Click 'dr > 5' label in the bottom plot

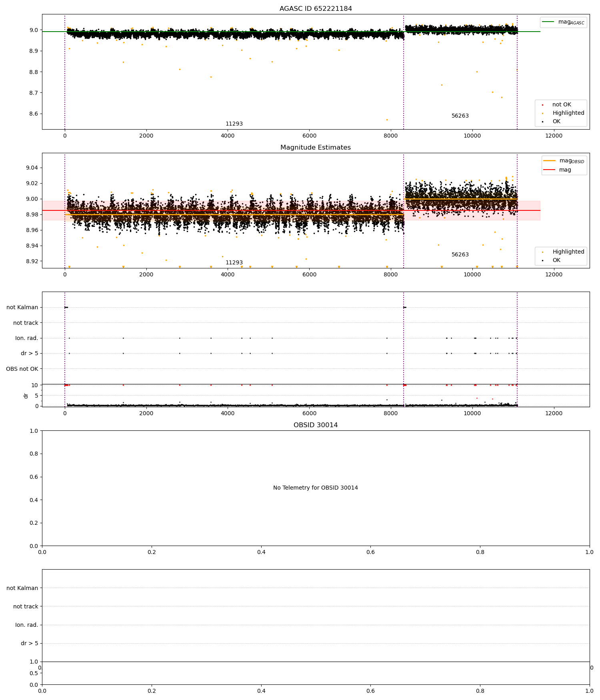(x=30, y=644)
